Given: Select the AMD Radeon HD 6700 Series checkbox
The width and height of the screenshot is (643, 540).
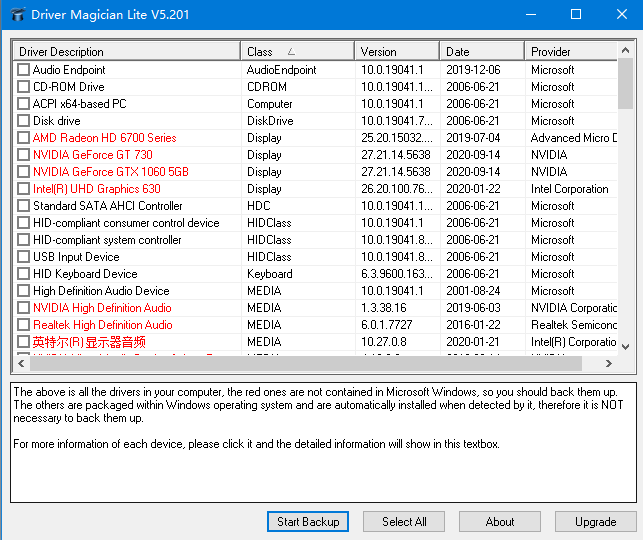Looking at the screenshot, I should point(23,138).
